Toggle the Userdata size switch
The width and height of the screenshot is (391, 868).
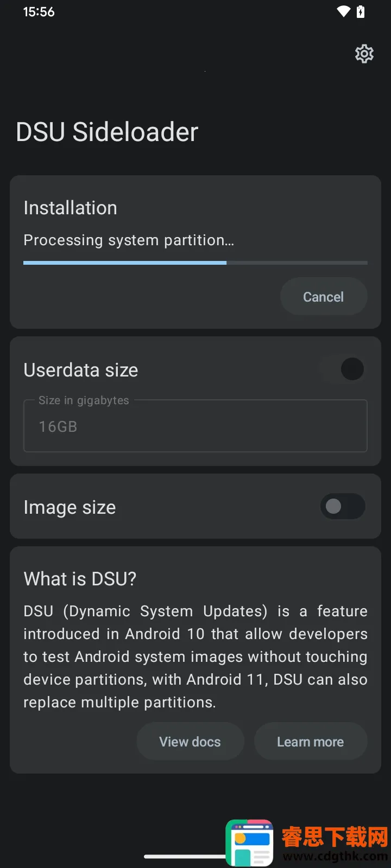coord(343,369)
